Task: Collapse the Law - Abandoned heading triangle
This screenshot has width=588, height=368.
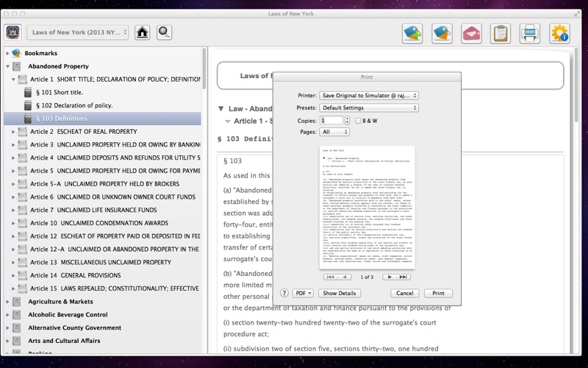Action: pos(221,109)
